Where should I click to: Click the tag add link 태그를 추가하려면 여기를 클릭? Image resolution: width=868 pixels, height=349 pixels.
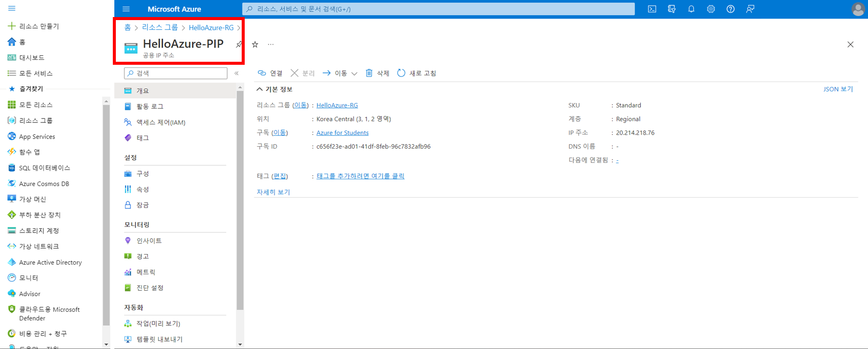click(x=361, y=176)
